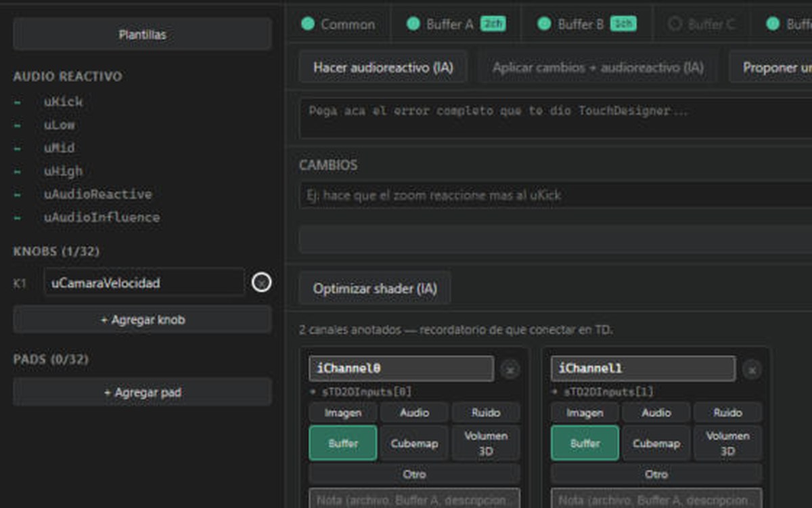Switch to the Common tab
Viewport: 812px width, 508px height.
click(x=338, y=24)
